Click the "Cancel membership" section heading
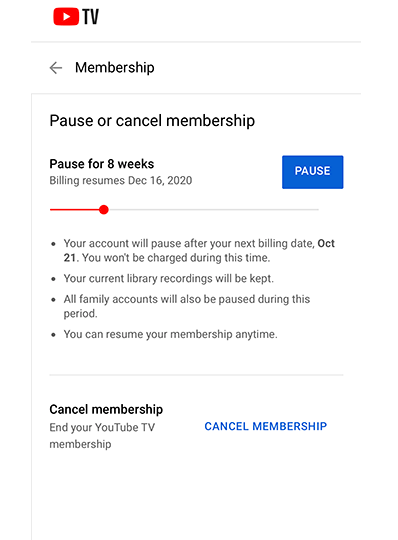This screenshot has height=540, width=398. 106,409
